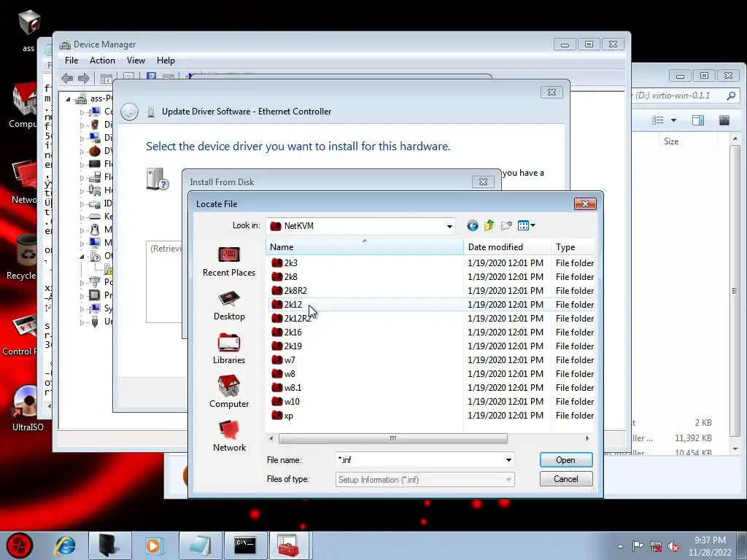Click the Open button

566,460
